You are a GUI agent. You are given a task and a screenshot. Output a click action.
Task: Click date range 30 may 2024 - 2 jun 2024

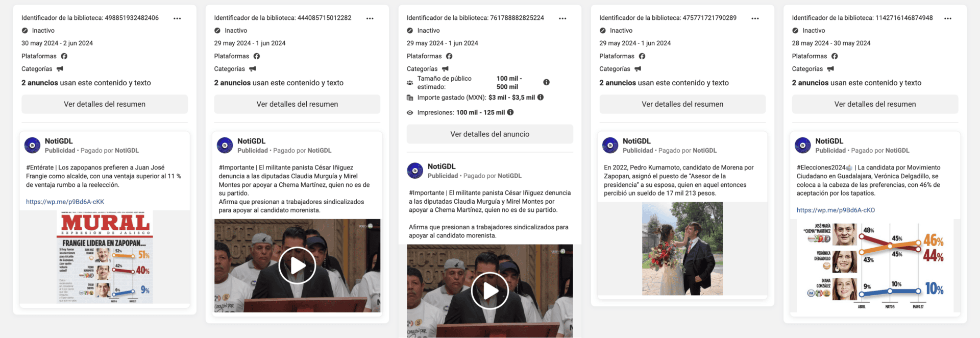57,43
